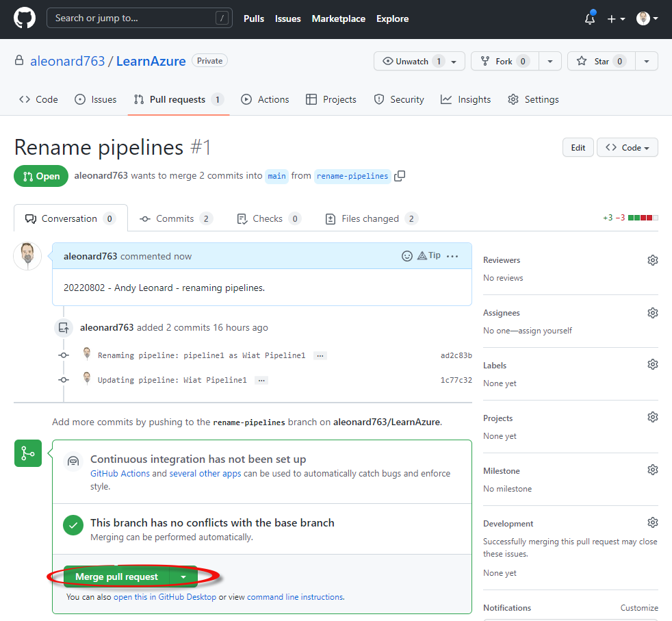The height and width of the screenshot is (621, 672).
Task: Open the aleonard763 comment author link
Action: pos(90,257)
